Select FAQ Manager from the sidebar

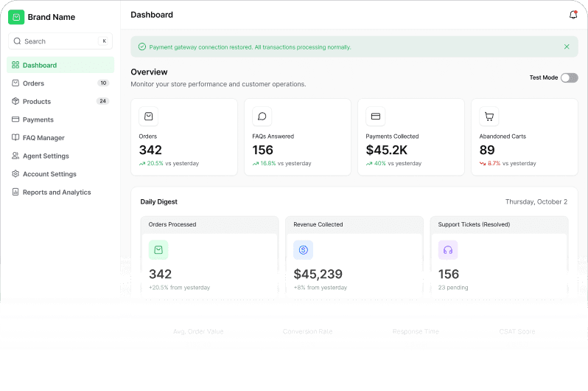tap(43, 138)
